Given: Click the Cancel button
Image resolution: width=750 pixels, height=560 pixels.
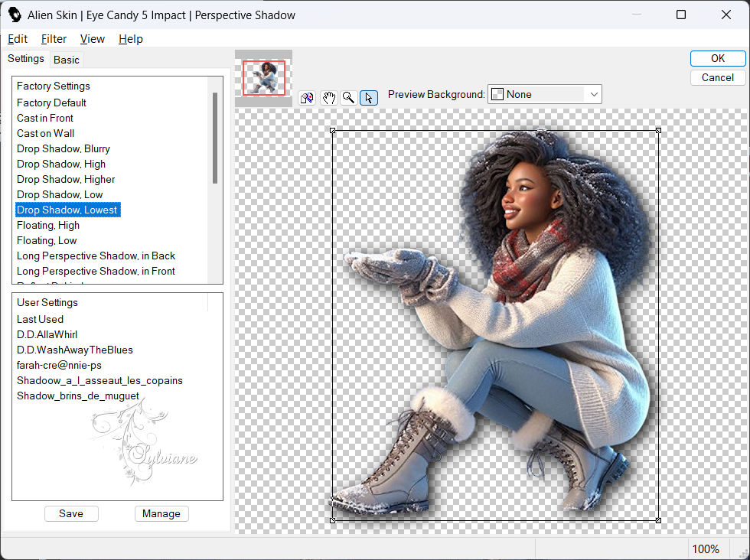Looking at the screenshot, I should click(x=718, y=77).
